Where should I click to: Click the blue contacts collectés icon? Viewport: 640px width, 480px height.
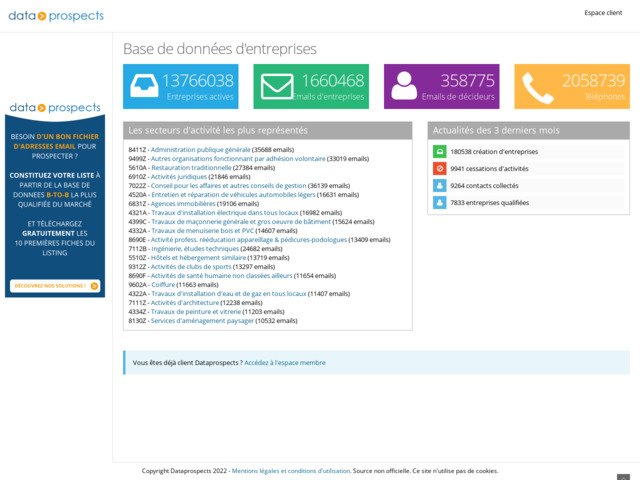(440, 185)
